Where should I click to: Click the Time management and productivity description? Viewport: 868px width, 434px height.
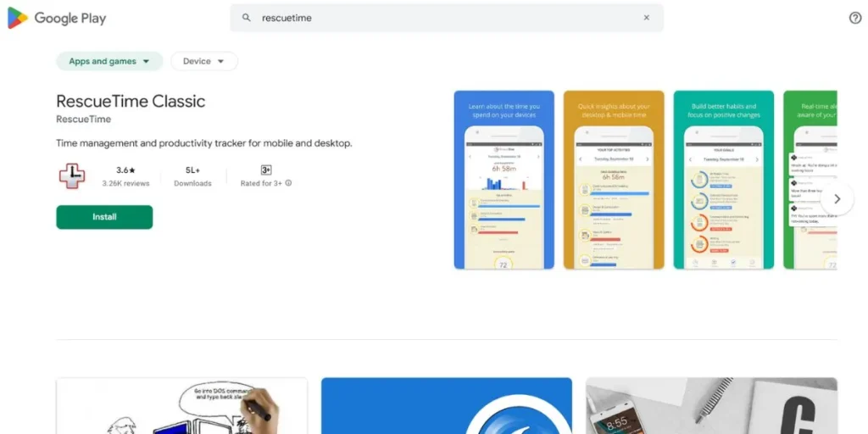coord(204,142)
